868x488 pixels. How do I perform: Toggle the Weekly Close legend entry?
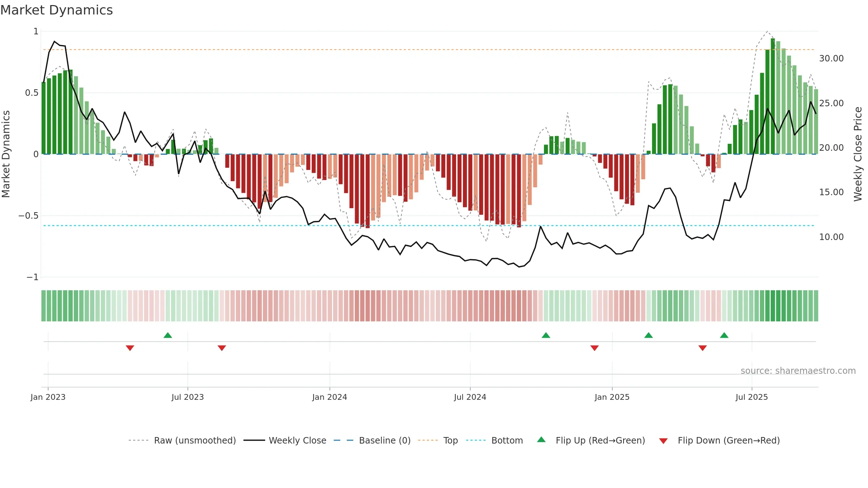click(285, 440)
